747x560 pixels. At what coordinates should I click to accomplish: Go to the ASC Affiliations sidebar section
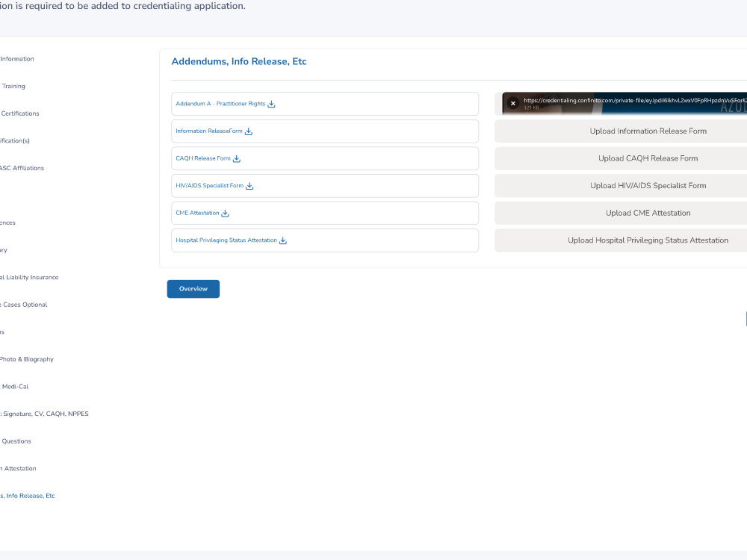pyautogui.click(x=22, y=168)
